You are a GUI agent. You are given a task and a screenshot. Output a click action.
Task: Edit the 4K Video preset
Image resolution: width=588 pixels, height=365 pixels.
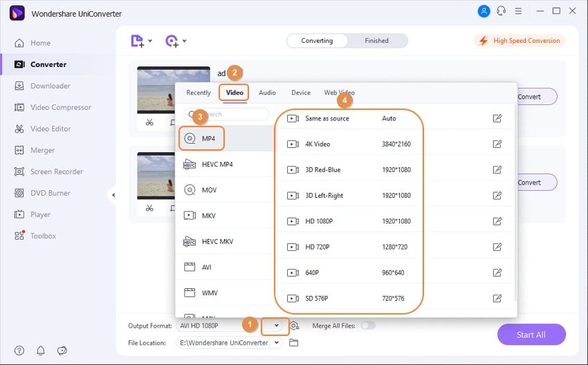497,144
